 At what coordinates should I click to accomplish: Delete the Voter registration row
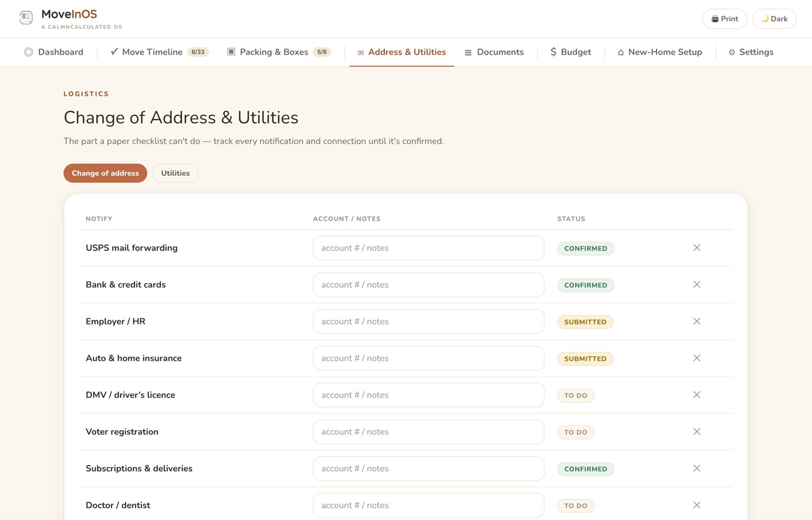[697, 432]
